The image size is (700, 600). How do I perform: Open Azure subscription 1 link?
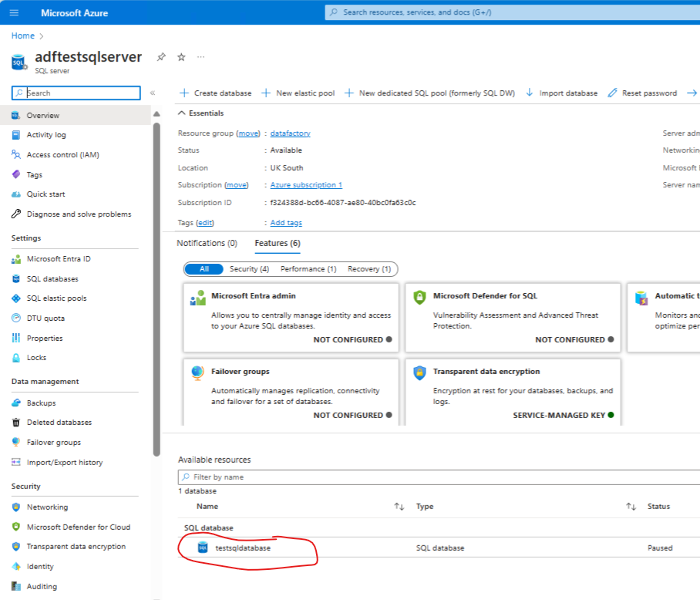[x=306, y=185]
